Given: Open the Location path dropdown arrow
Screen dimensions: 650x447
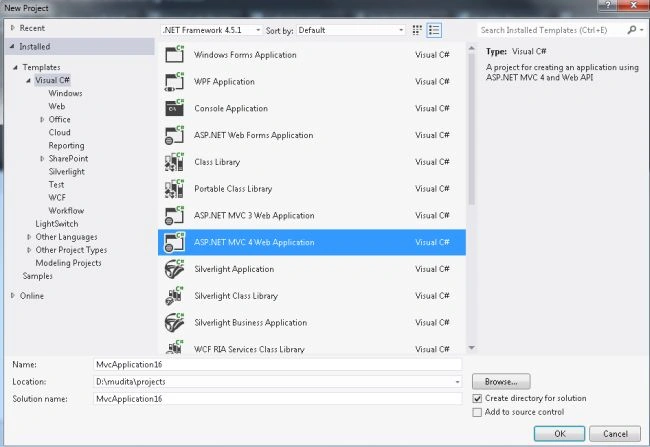Looking at the screenshot, I should 457,381.
